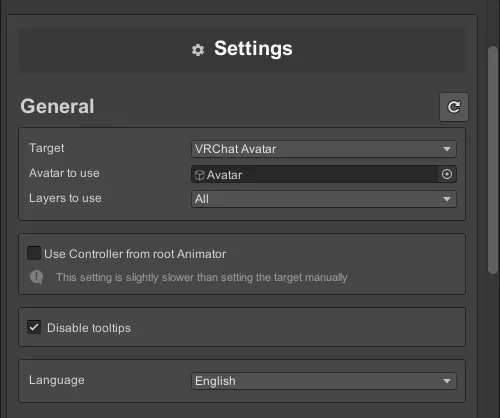The width and height of the screenshot is (500, 418).
Task: Open the Target dropdown showing VRChat Avatar
Action: [324, 149]
